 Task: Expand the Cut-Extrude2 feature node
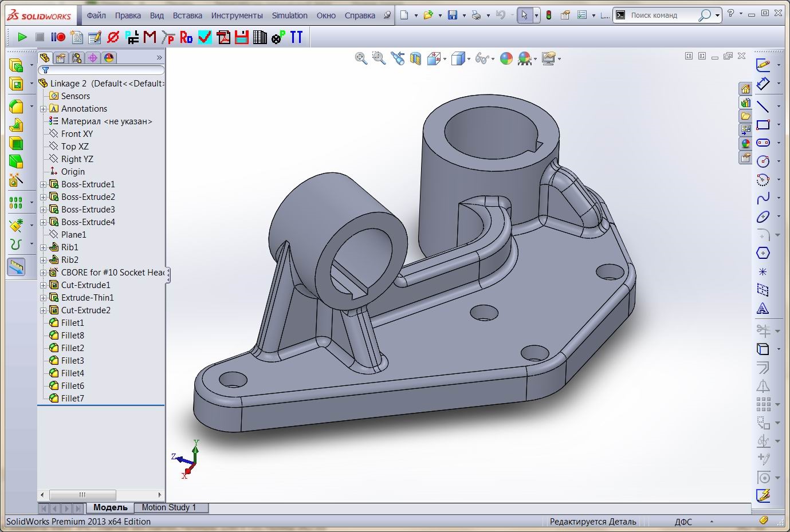point(44,310)
